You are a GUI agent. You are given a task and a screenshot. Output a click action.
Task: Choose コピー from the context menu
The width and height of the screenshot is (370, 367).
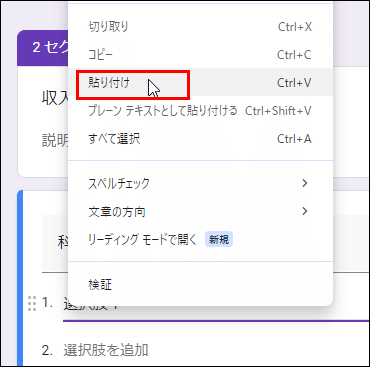200,55
